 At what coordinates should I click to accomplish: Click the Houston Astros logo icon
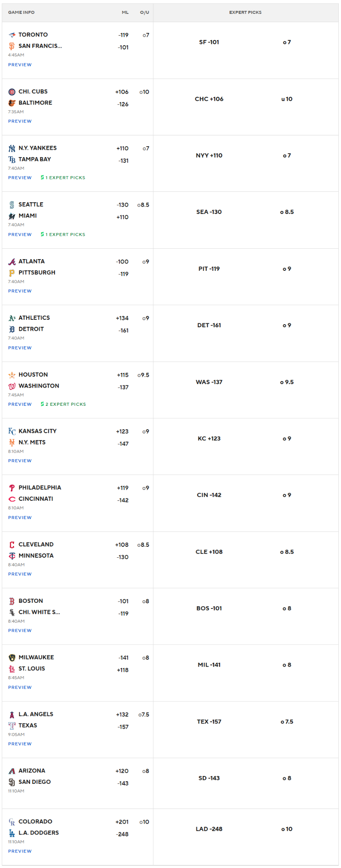click(12, 375)
